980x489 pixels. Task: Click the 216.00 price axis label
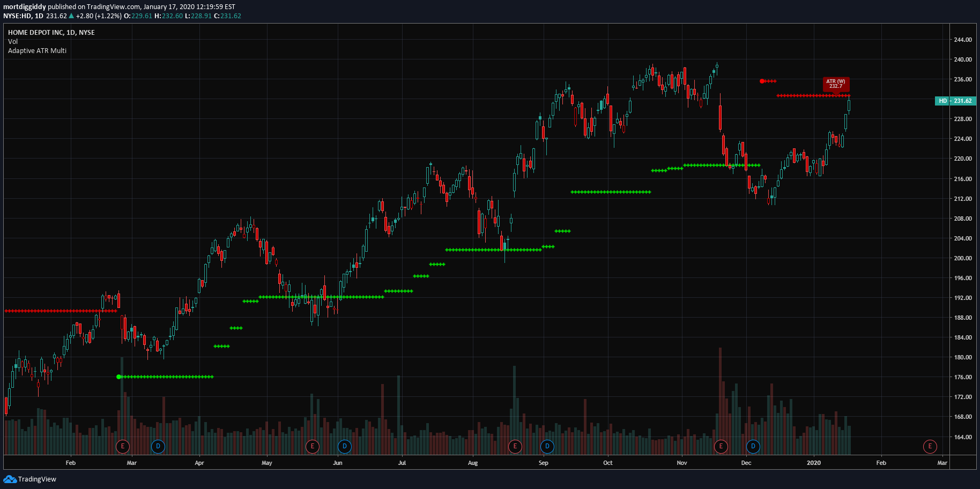coord(963,179)
